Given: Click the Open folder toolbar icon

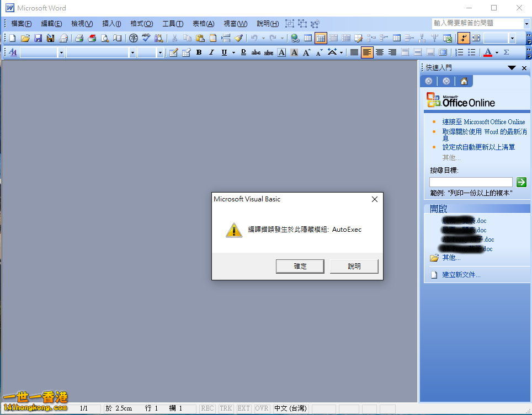Looking at the screenshot, I should point(25,38).
